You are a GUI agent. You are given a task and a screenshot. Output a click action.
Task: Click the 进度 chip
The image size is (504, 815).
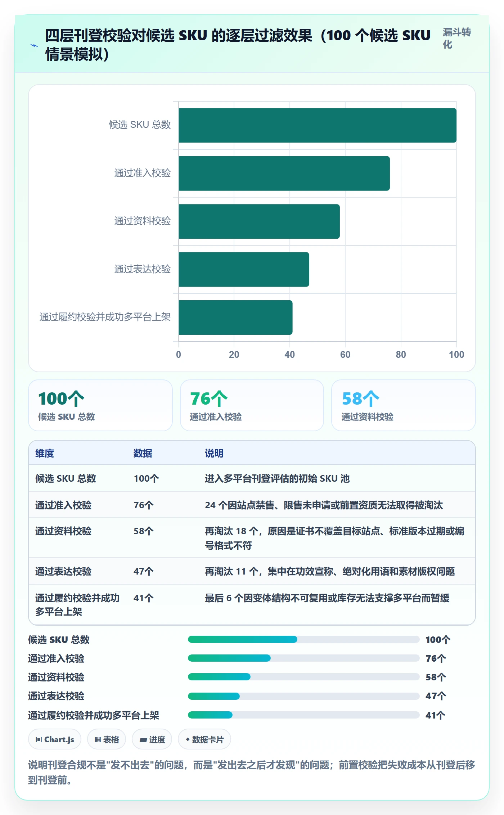(152, 739)
